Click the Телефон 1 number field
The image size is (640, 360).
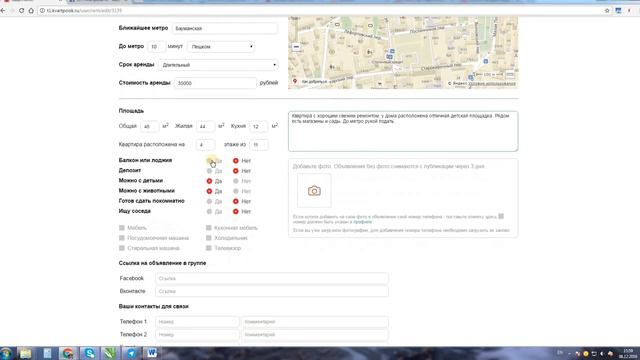[x=197, y=322]
